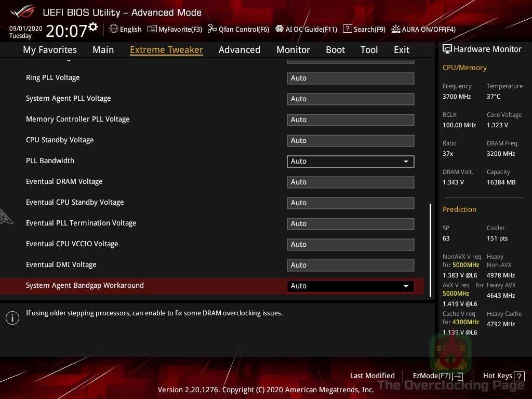This screenshot has height=399, width=532.
Task: Switch to the Advanced tab
Action: (x=239, y=49)
